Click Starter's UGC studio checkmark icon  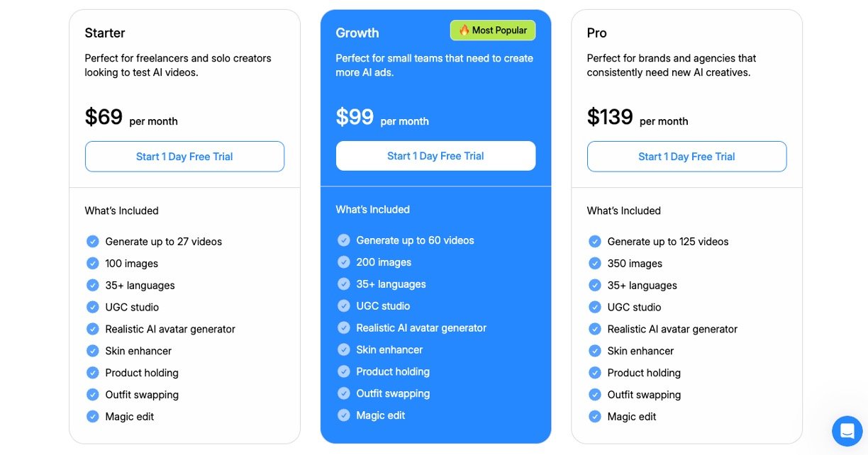(93, 307)
